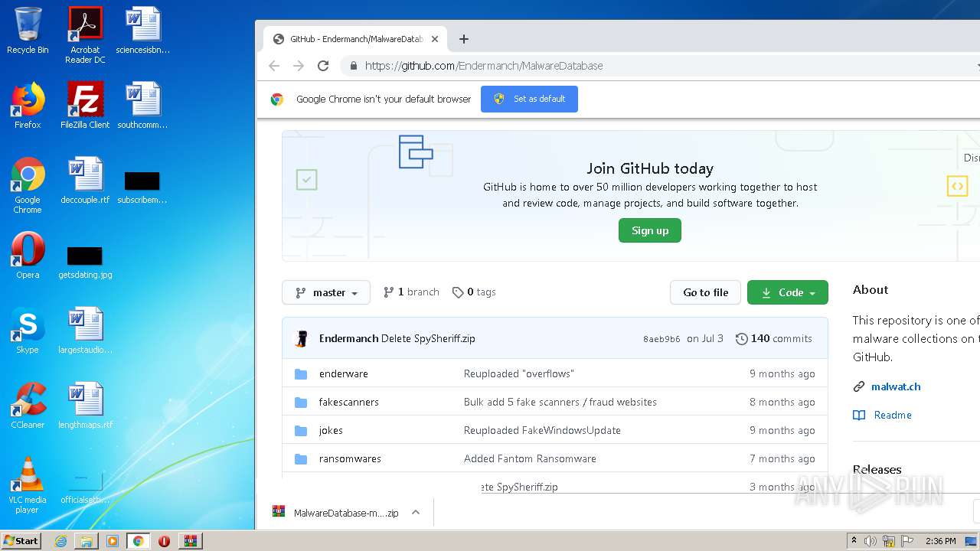Open the Windows Start menu
Image resolution: width=980 pixels, height=551 pixels.
[21, 541]
